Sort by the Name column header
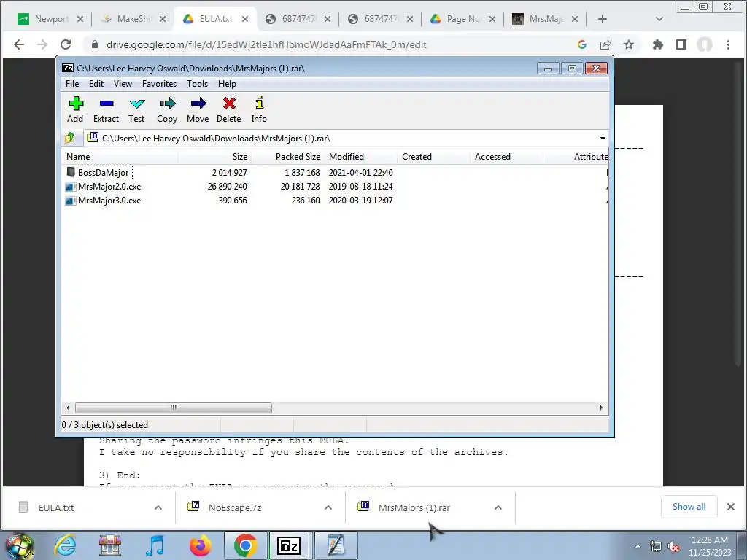This screenshot has height=560, width=747. (x=120, y=157)
